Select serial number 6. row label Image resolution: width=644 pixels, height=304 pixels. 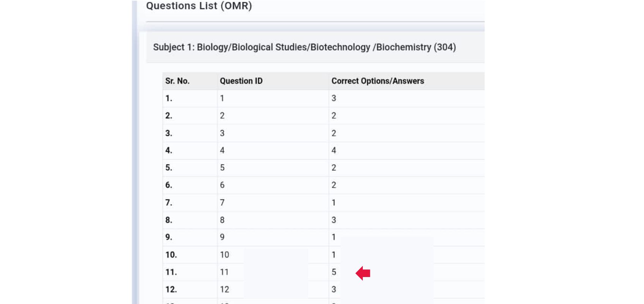[x=169, y=185]
